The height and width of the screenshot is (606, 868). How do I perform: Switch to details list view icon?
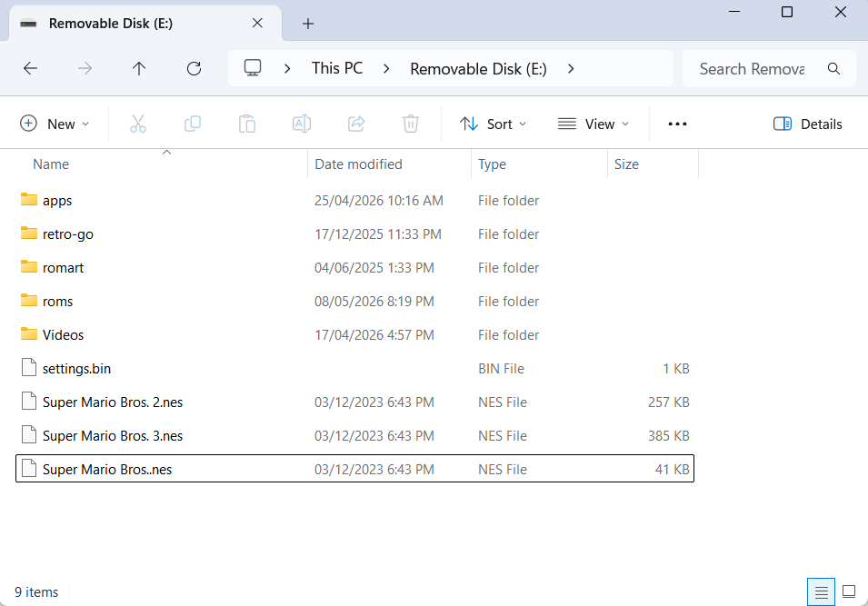tap(821, 592)
